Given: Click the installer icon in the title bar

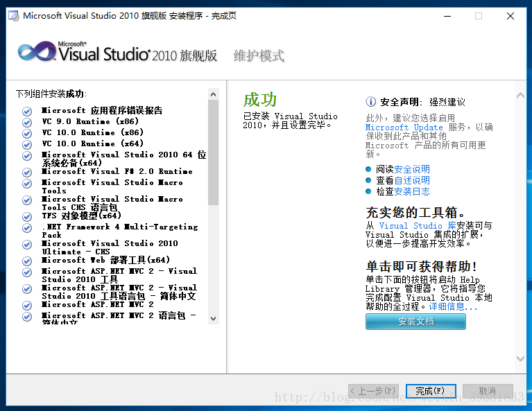Looking at the screenshot, I should (14, 16).
